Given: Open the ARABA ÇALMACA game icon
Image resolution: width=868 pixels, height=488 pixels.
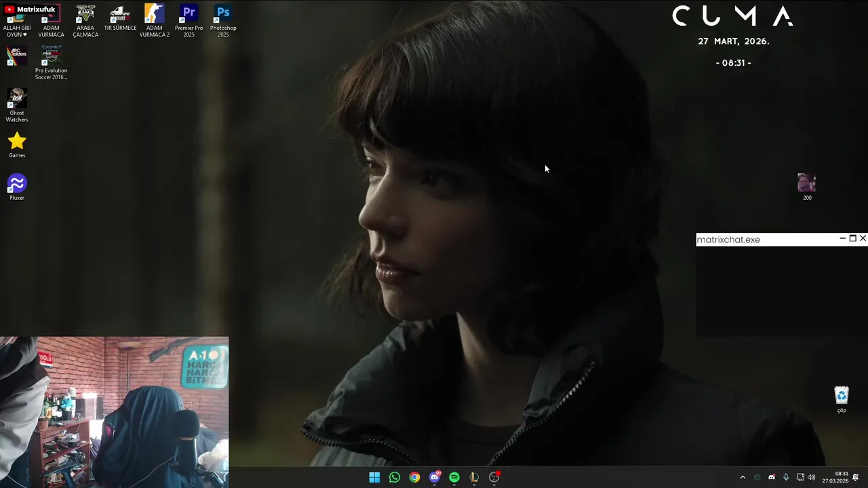Looking at the screenshot, I should pyautogui.click(x=85, y=22).
